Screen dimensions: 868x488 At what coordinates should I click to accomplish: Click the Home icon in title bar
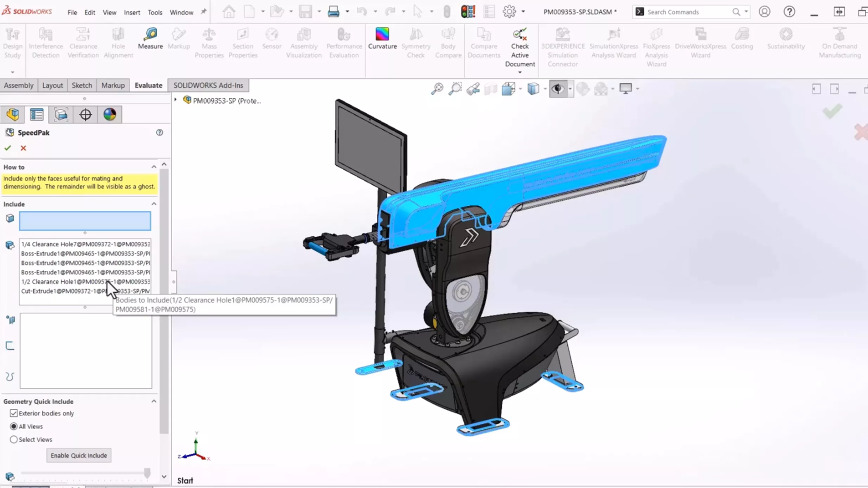click(229, 11)
